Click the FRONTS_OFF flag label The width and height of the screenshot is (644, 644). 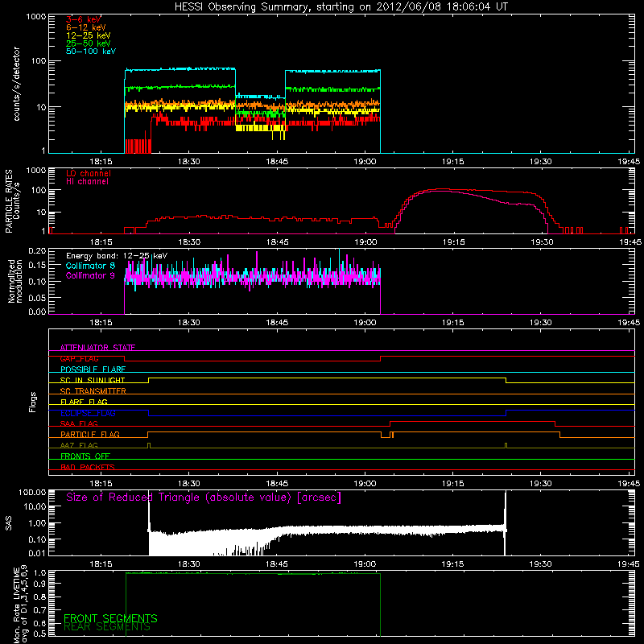tap(85, 456)
